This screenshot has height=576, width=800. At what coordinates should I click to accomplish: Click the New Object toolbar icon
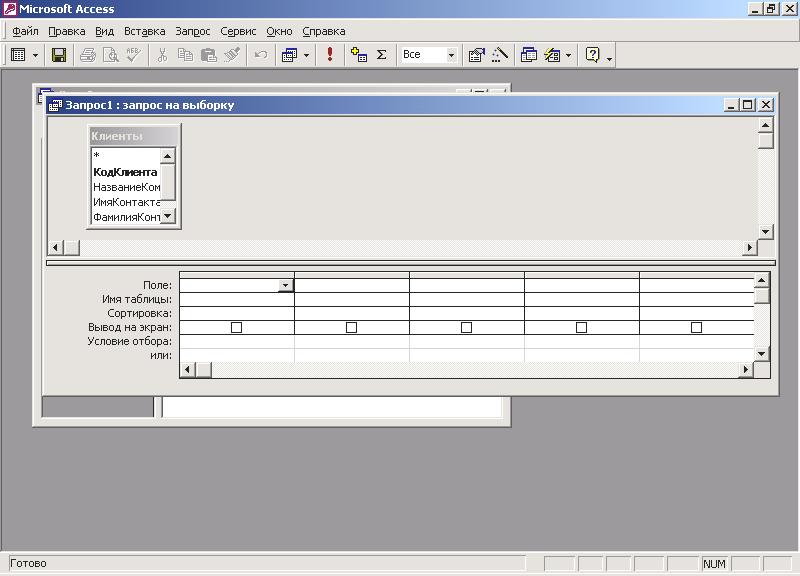pyautogui.click(x=552, y=55)
